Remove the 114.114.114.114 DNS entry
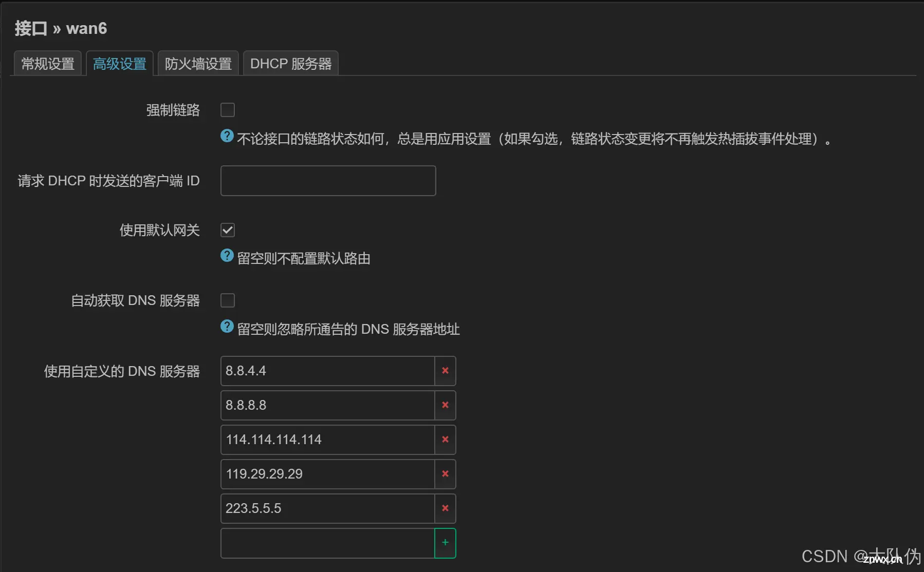The height and width of the screenshot is (572, 924). click(445, 440)
